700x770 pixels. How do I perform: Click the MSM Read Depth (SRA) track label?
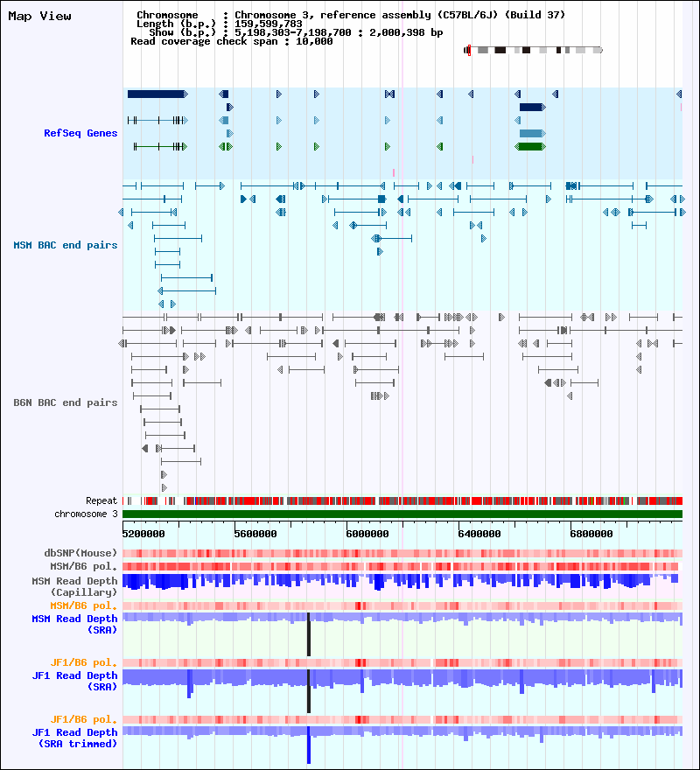(74, 624)
